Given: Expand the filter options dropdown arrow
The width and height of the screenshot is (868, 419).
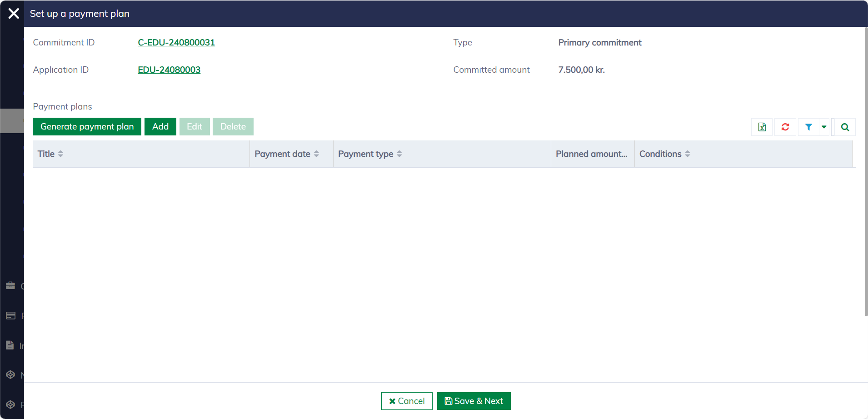Looking at the screenshot, I should tap(824, 127).
